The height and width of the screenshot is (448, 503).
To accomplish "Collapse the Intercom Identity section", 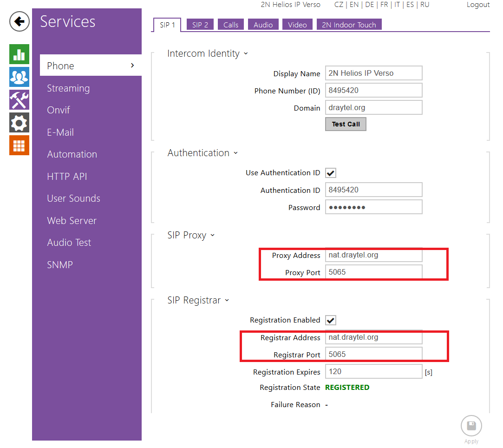I will pyautogui.click(x=246, y=53).
